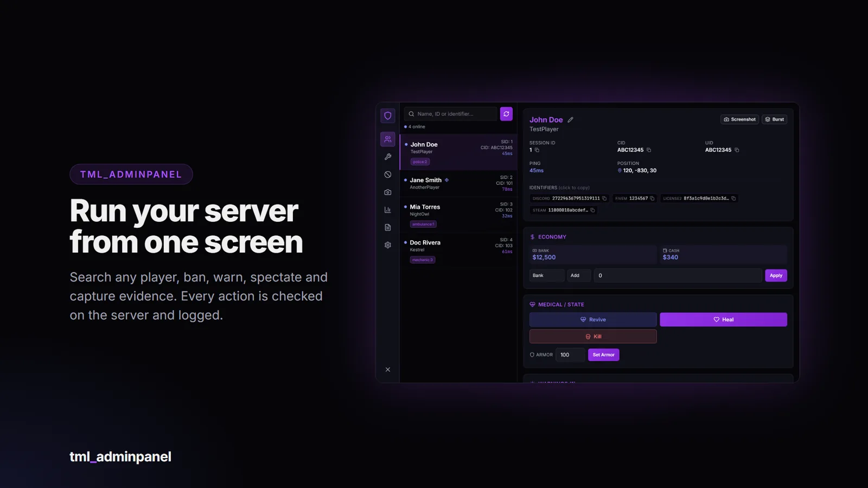Image resolution: width=868 pixels, height=488 pixels.
Task: Click the armor value field
Action: coord(570,355)
